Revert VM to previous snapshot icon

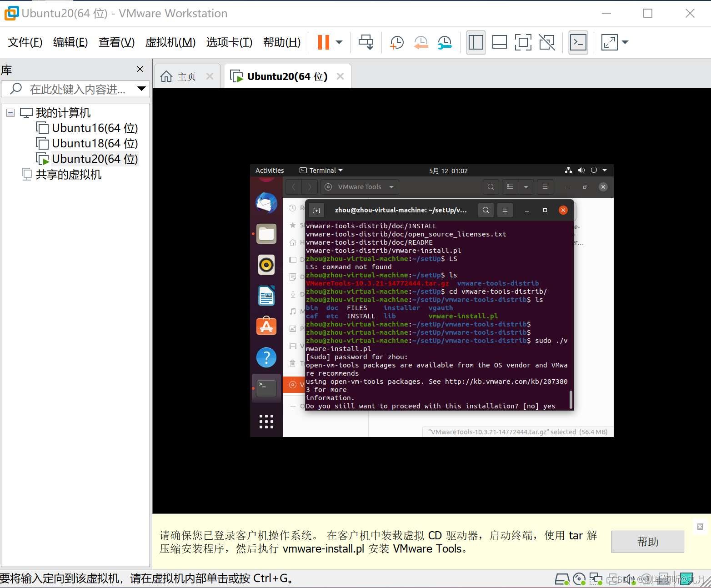click(421, 42)
